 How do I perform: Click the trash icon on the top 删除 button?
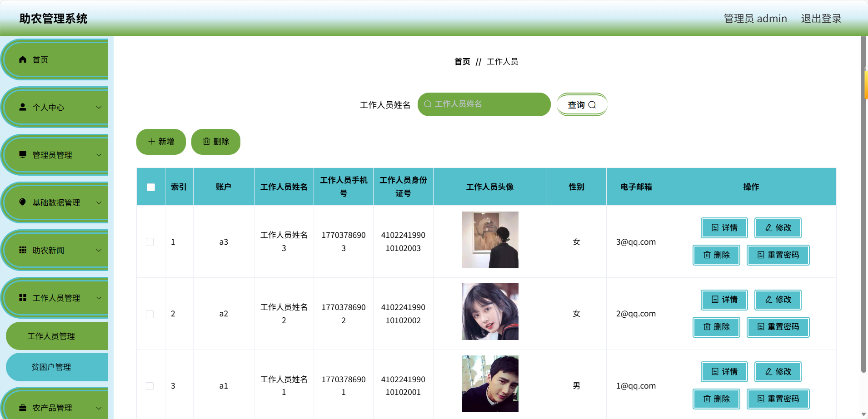[x=206, y=142]
